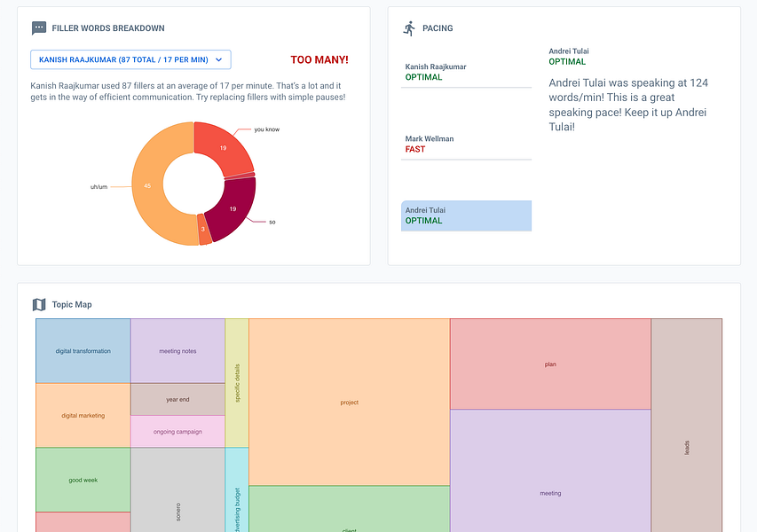Click the 'year end' topic tile

pos(177,399)
